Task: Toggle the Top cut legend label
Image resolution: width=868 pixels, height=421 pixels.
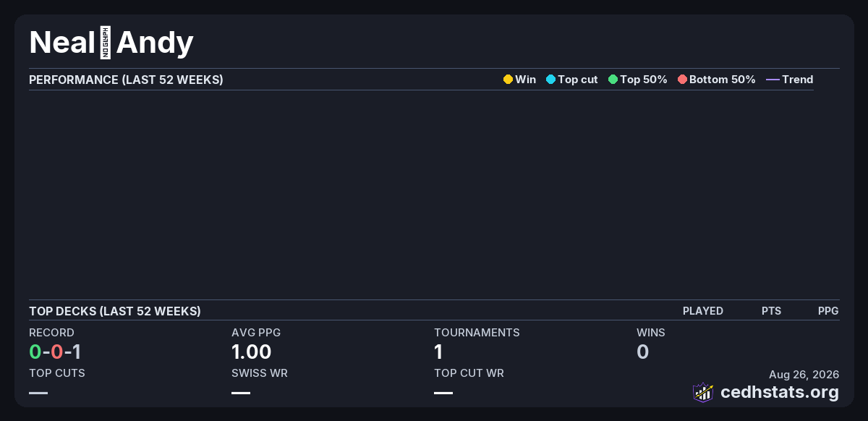Action: click(577, 80)
